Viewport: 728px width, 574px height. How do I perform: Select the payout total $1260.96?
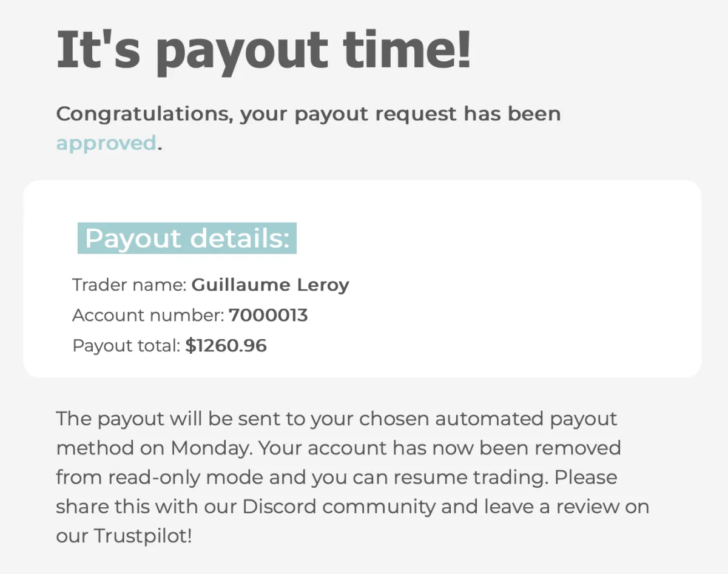click(x=226, y=346)
